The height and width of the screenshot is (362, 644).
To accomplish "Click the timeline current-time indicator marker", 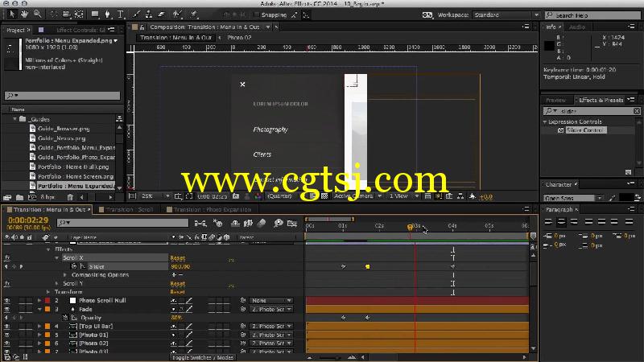I will [x=410, y=227].
